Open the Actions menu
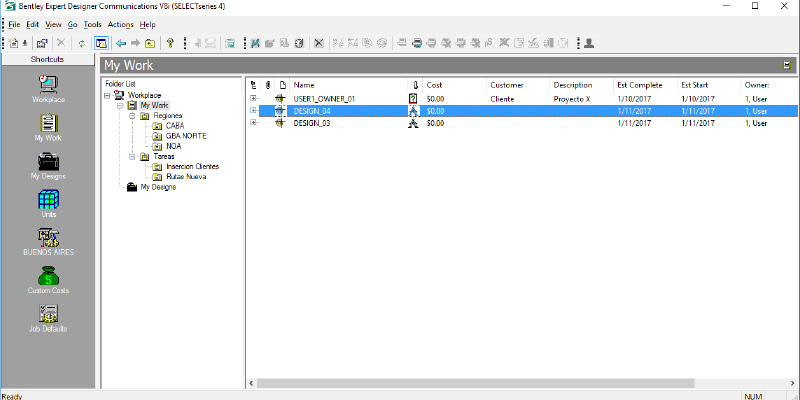800x400 pixels. (120, 24)
